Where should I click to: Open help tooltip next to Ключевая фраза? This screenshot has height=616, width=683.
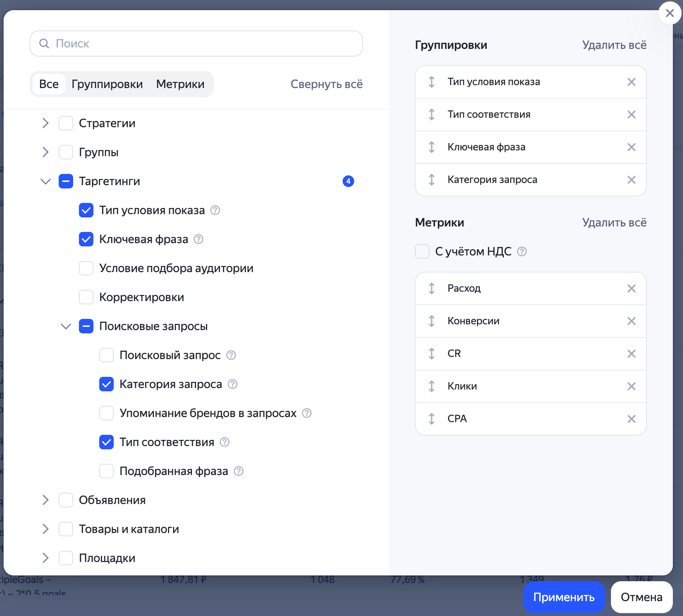point(198,239)
